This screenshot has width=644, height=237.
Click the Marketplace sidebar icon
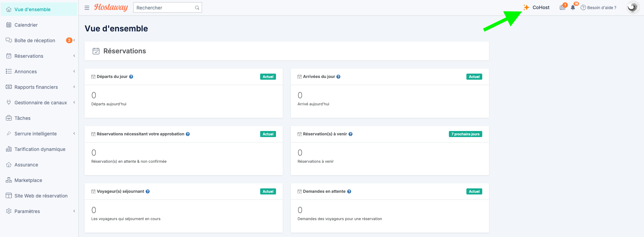[9, 180]
